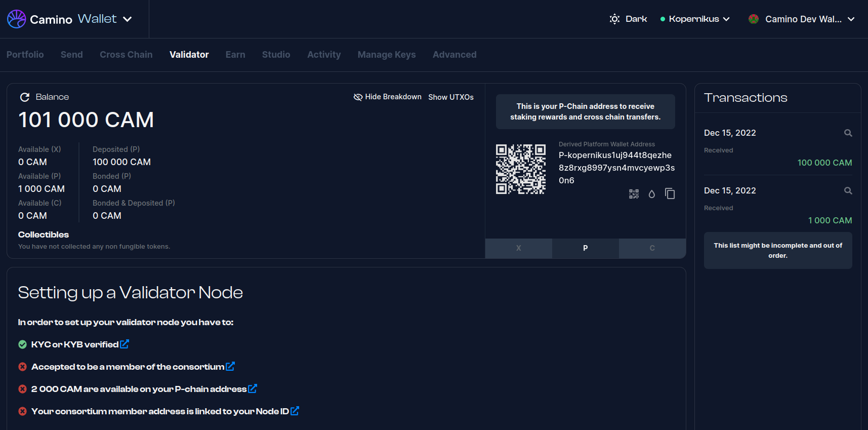This screenshot has width=868, height=430.
Task: Copy the P-Chain wallet address
Action: [670, 194]
